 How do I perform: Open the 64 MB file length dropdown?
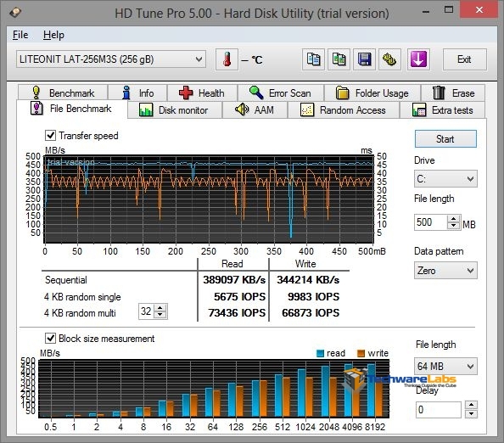click(x=445, y=366)
